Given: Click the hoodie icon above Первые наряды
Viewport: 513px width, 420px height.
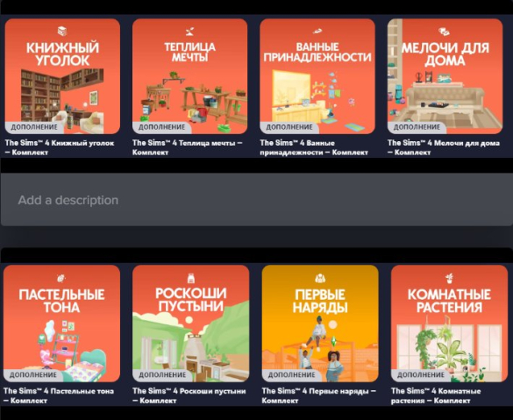Looking at the screenshot, I should 320,278.
